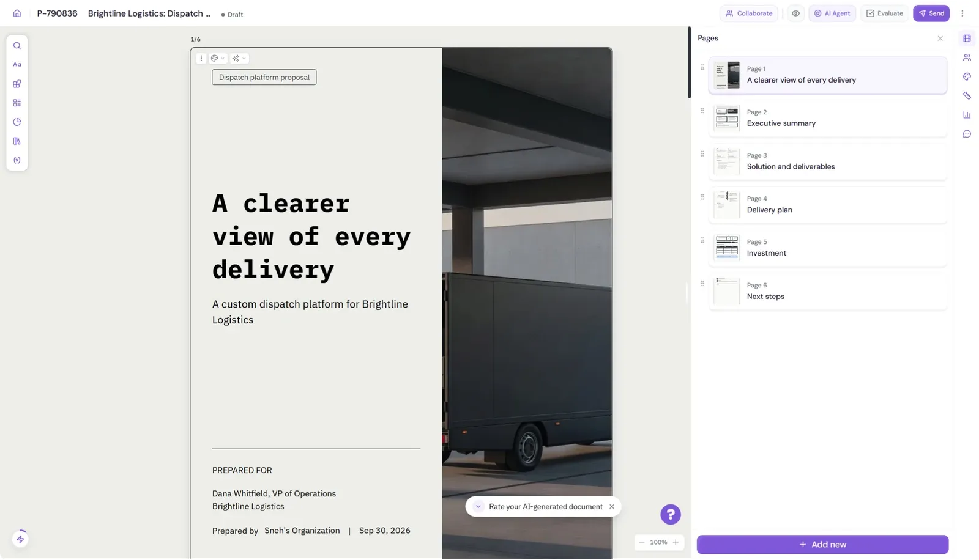Zoom out with the minus button
Screen dimensions: 979x560
pos(641,543)
